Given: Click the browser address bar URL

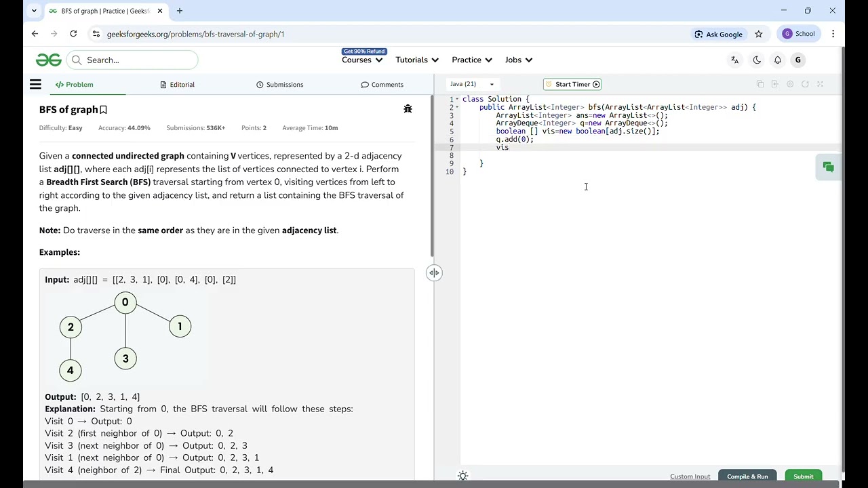Looking at the screenshot, I should tap(195, 34).
